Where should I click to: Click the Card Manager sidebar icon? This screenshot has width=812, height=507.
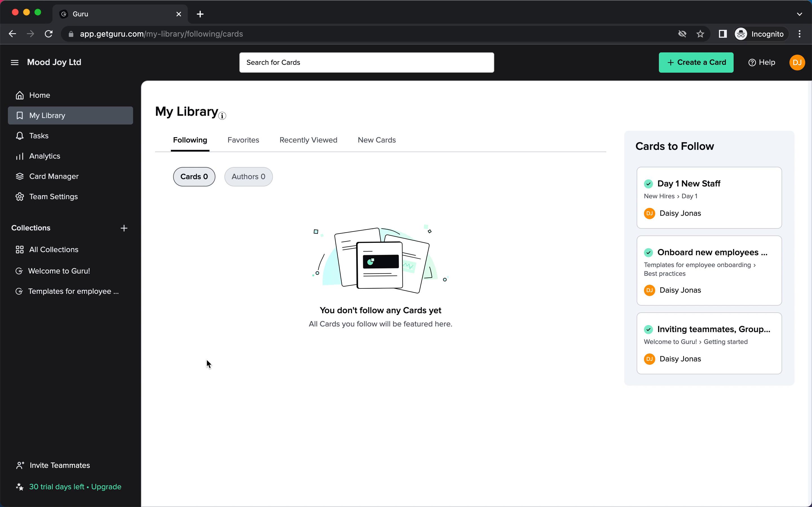(x=20, y=176)
